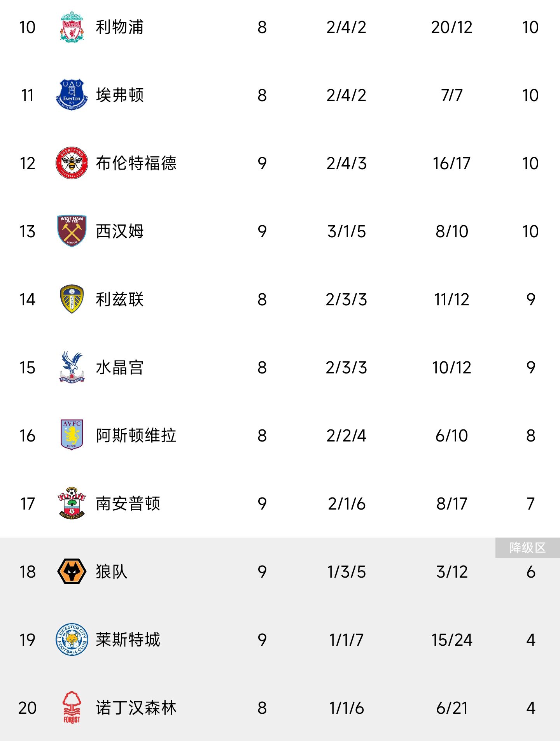Screen dimensions: 560x741
Task: Open the Wolves wolf-head logo
Action: tap(72, 571)
